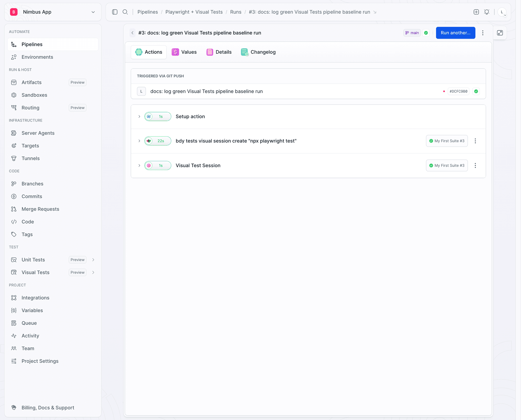The image size is (521, 420).
Task: Switch to the Values tab
Action: pyautogui.click(x=184, y=52)
